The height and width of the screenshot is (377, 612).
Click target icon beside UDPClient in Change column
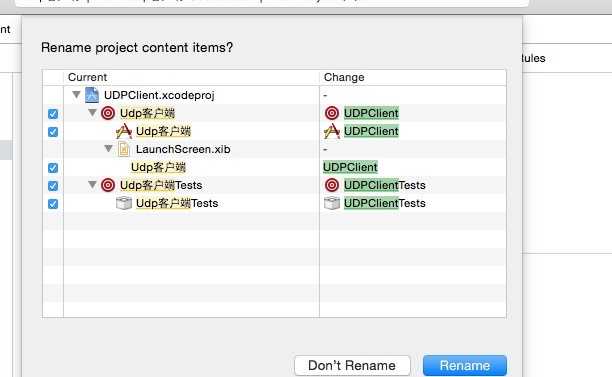tap(332, 113)
